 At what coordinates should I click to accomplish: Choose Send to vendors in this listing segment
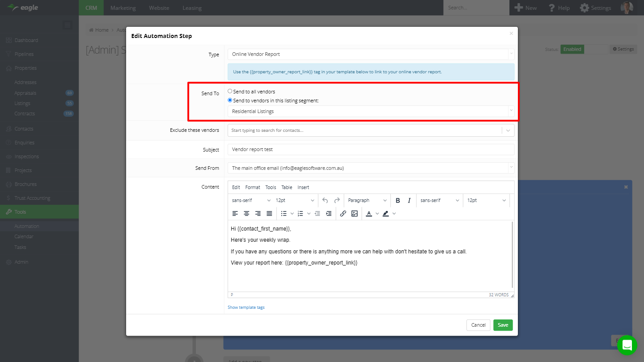tap(230, 101)
